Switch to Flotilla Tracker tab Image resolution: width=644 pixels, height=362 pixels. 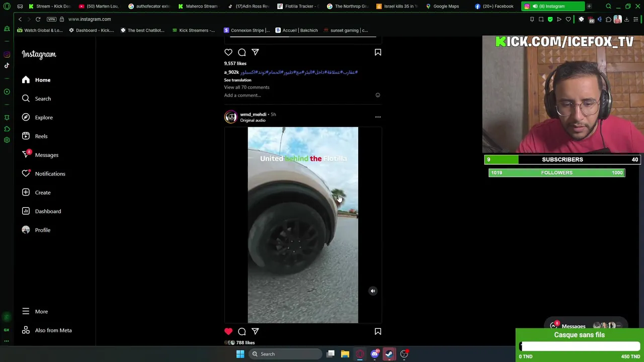[297, 6]
